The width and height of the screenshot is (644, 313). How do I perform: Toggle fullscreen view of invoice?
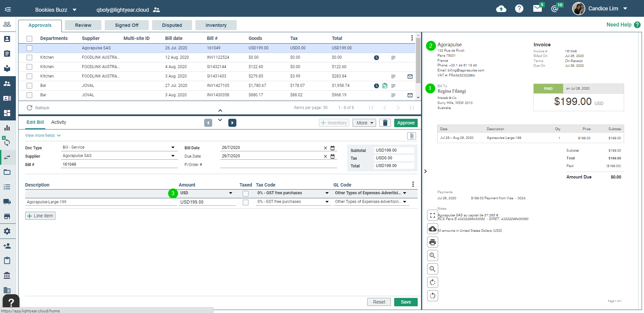432,215
